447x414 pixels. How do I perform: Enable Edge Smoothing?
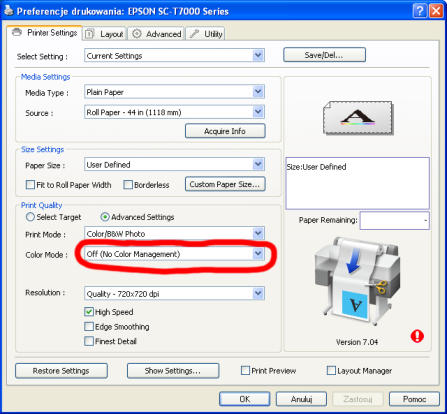point(89,327)
